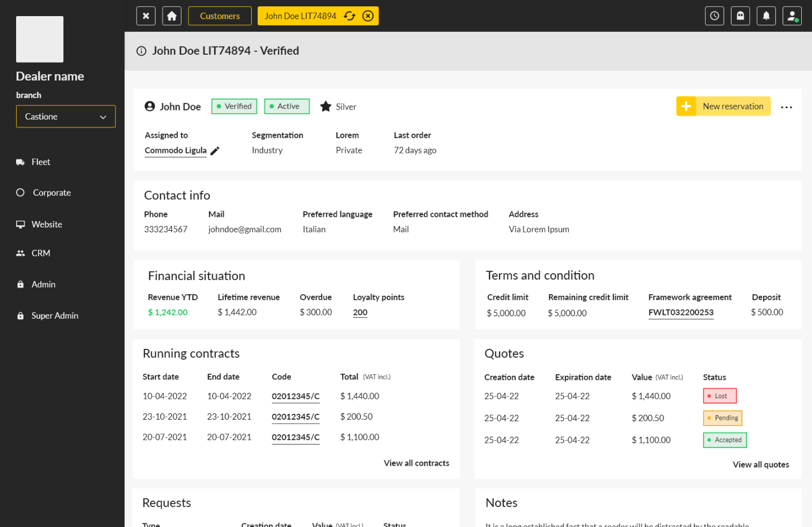This screenshot has width=812, height=527.
Task: Open the profile icon with green status dot
Action: 792,16
